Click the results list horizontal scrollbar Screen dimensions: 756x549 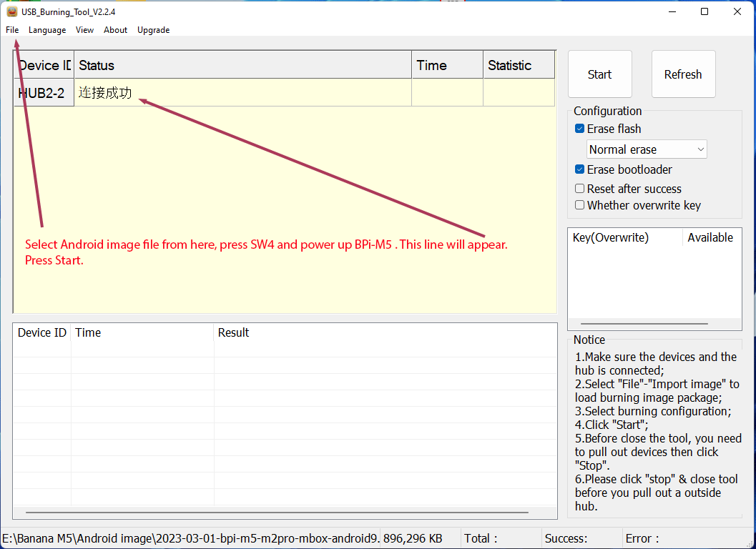278,512
